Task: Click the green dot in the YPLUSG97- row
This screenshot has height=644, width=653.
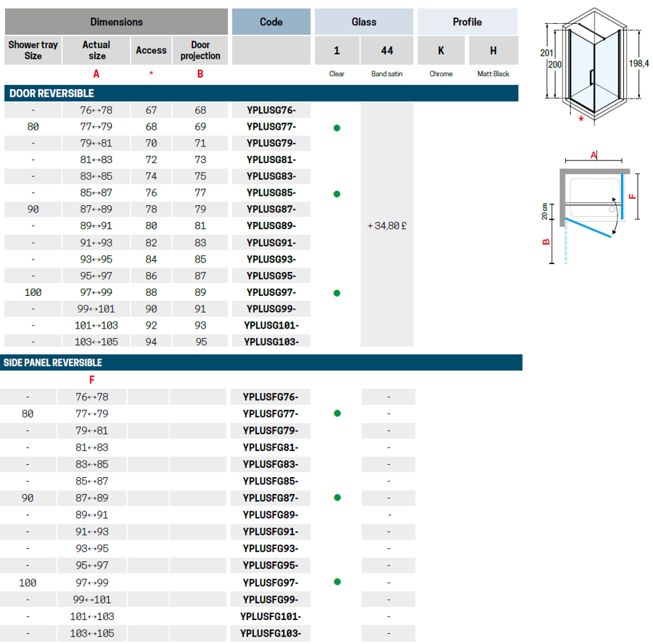Action: [x=337, y=293]
